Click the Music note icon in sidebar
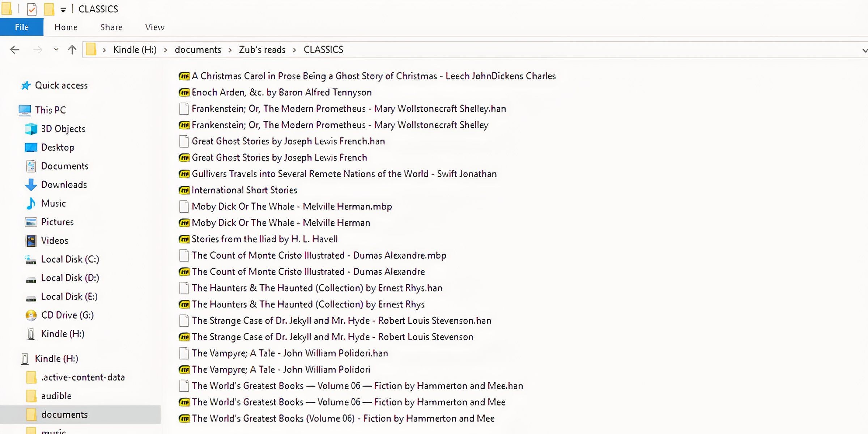 click(31, 203)
